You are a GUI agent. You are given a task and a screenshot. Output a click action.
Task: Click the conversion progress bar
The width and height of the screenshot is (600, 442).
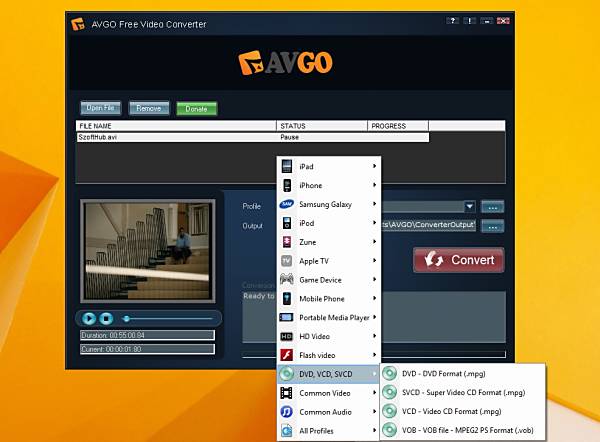444,355
